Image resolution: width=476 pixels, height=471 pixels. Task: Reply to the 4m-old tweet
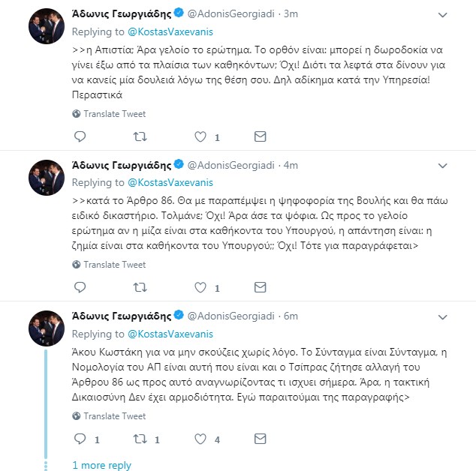tap(80, 287)
